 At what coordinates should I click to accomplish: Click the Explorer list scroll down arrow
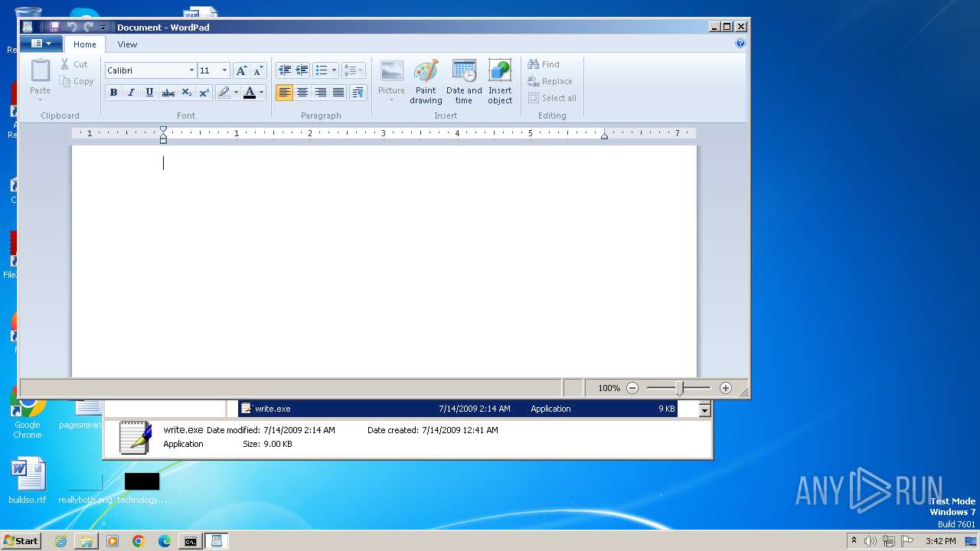click(x=704, y=410)
